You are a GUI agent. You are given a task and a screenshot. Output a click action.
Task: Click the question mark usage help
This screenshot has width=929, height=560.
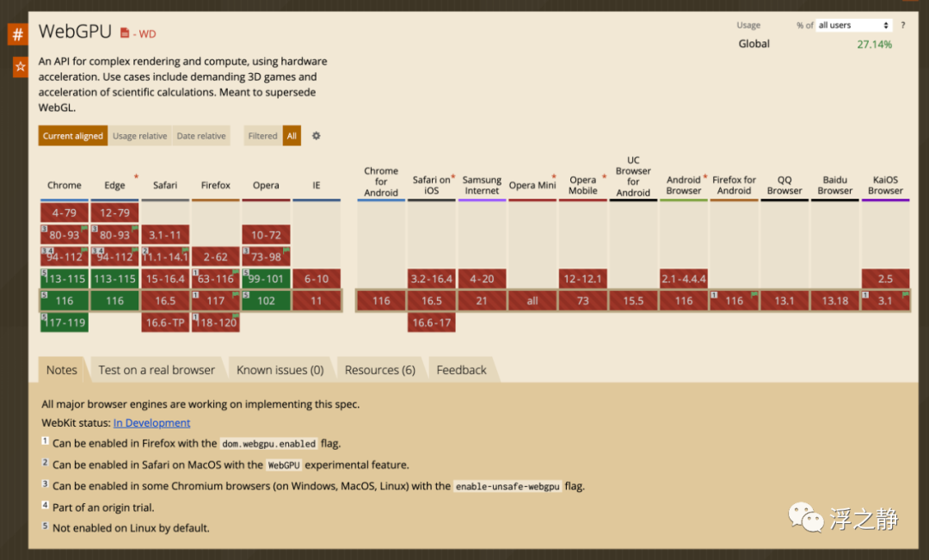click(x=903, y=26)
